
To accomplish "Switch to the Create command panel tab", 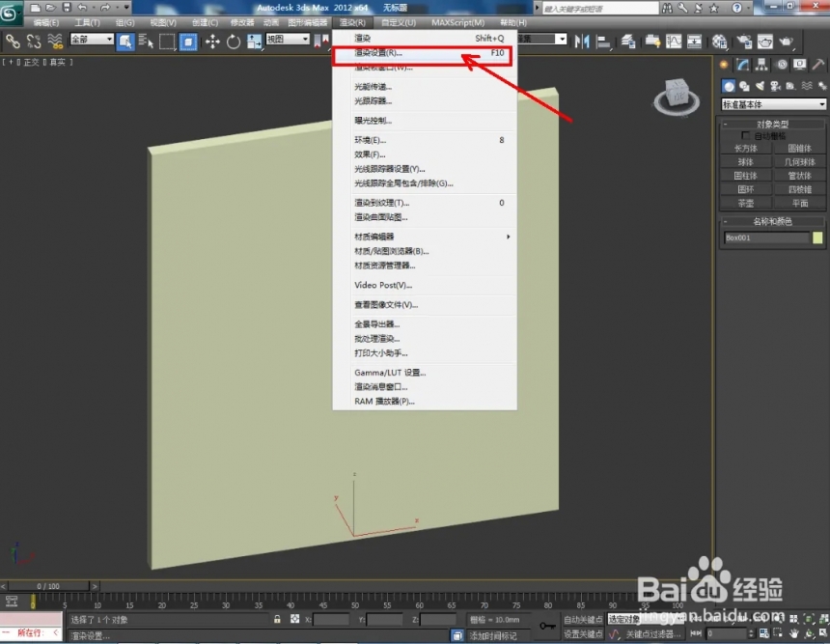I will tap(724, 65).
